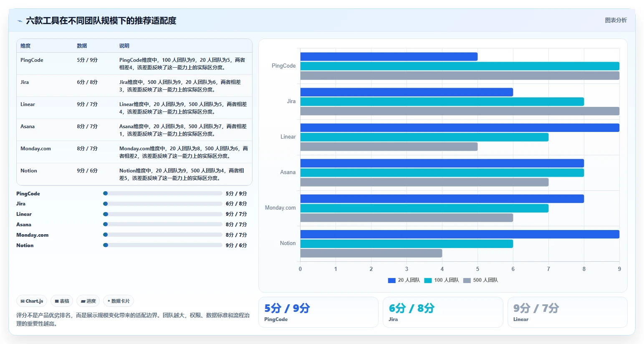644x344 pixels.
Task: Toggle the 100 人团队 legend swatch
Action: pos(428,281)
